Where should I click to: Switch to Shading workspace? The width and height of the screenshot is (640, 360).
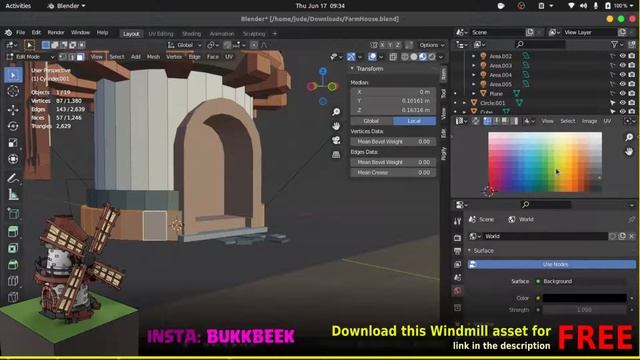coord(191,34)
